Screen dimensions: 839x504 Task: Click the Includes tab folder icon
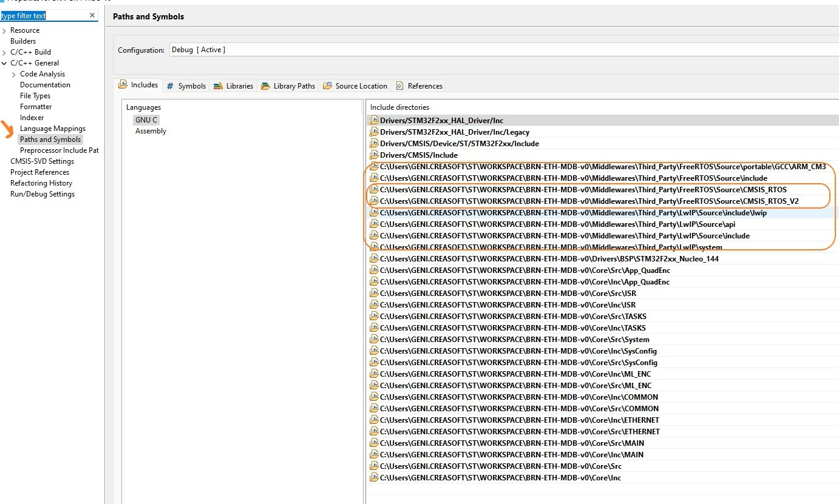(x=123, y=85)
